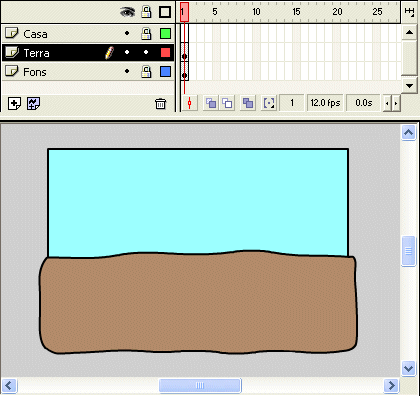Viewport: 420px width, 396px height.
Task: Click the Insert Layer icon
Action: [x=14, y=103]
